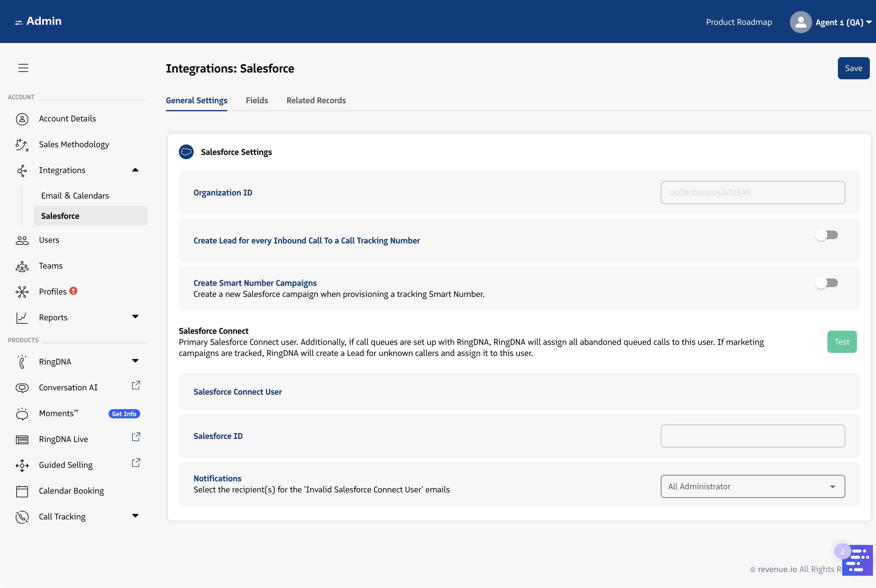Switch to the Fields tab

(x=257, y=101)
